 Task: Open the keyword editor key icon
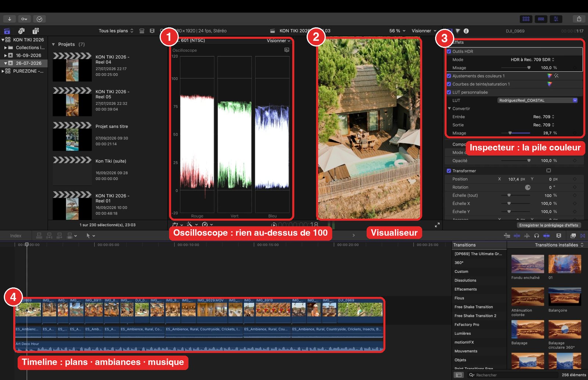(24, 19)
